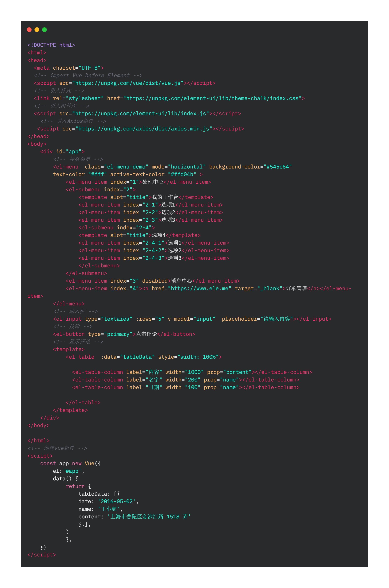Image resolution: width=389 pixels, height=588 pixels.
Task: Click the '点击评论' button text
Action: [146, 334]
